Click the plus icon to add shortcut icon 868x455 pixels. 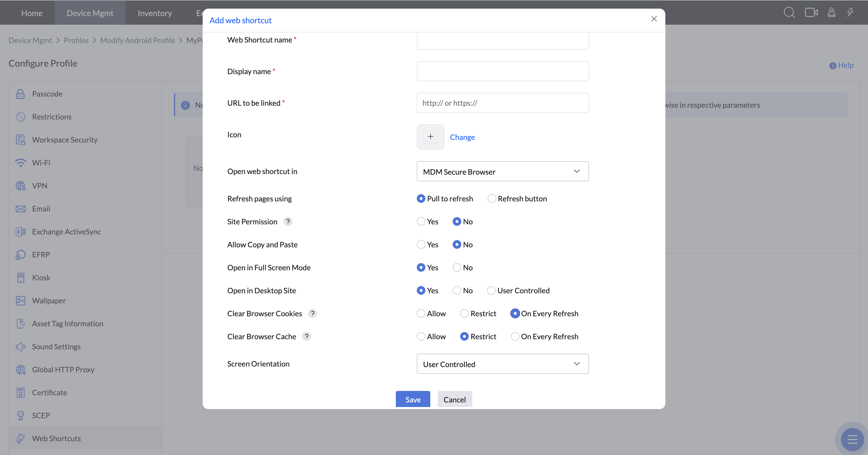(x=430, y=137)
